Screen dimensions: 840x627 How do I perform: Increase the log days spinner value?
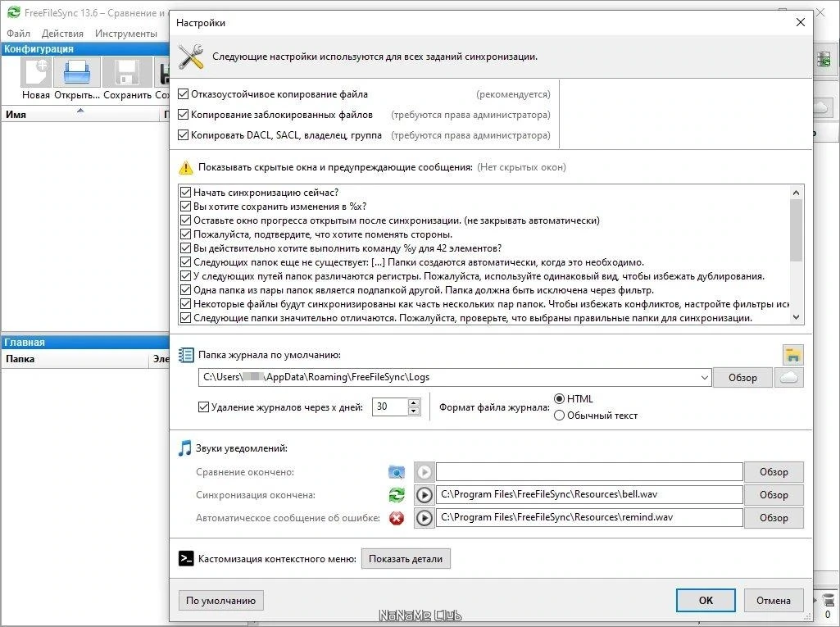pos(414,403)
